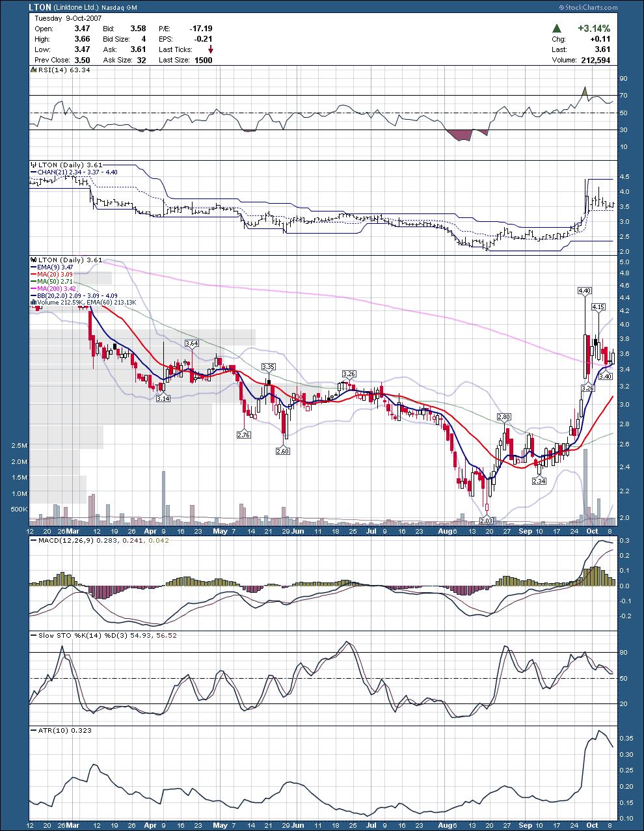This screenshot has width=644, height=831.
Task: Click the 2.76 May low price label
Action: pyautogui.click(x=245, y=434)
